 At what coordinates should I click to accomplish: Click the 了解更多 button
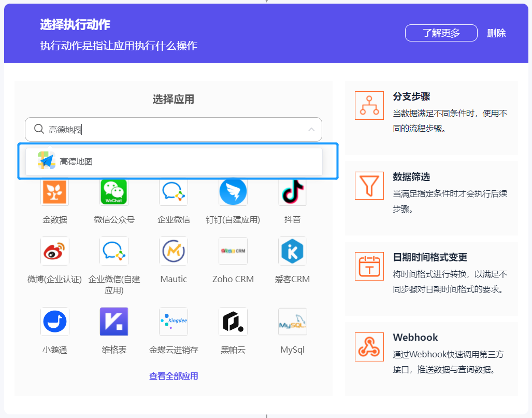point(441,33)
